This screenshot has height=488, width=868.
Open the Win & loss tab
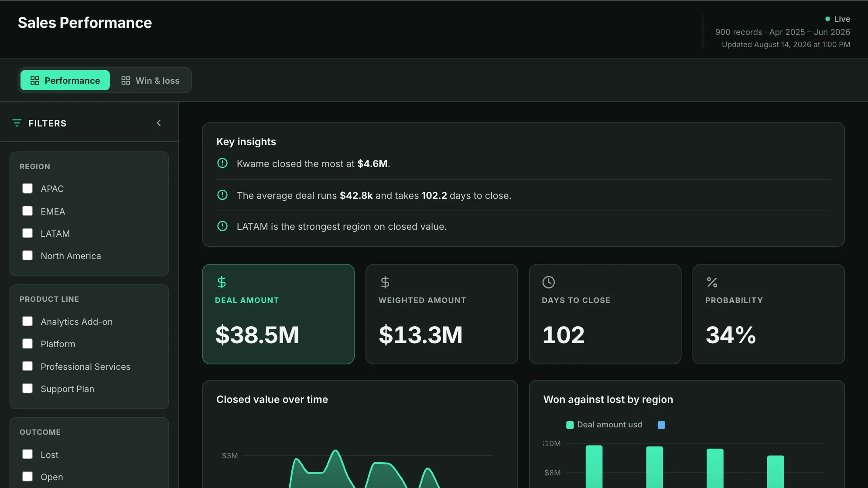click(150, 80)
